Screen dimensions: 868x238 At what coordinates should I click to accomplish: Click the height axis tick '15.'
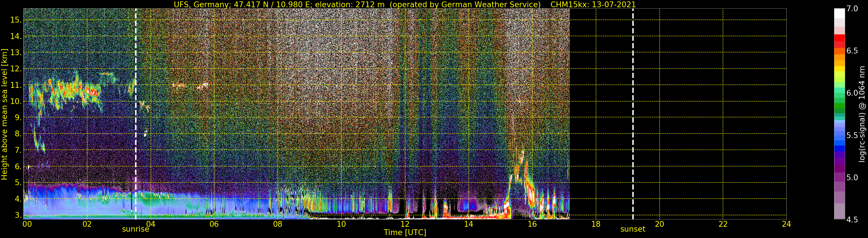(x=16, y=20)
